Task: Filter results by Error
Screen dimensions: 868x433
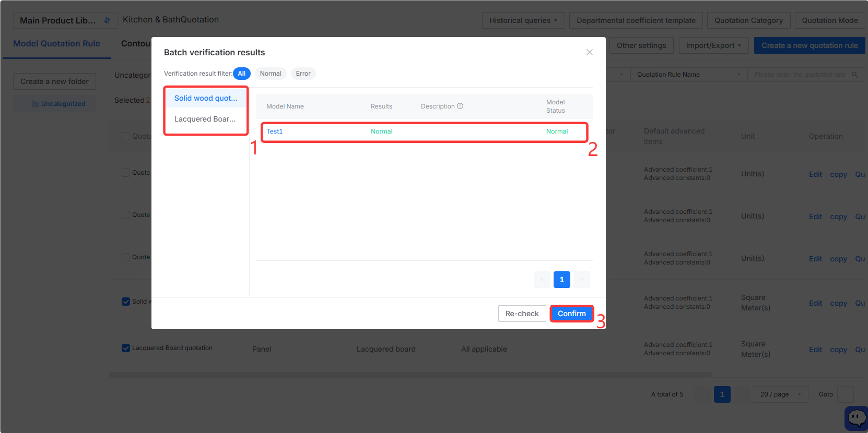Action: tap(303, 74)
